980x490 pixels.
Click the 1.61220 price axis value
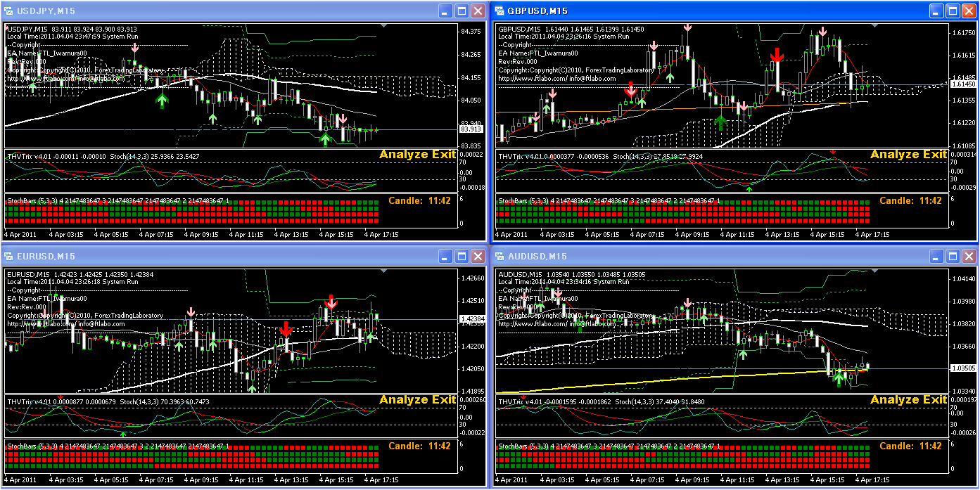click(963, 123)
